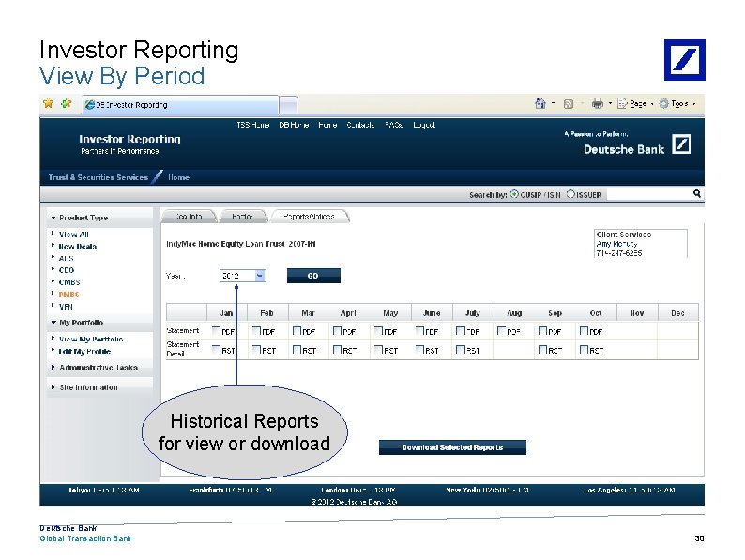Click the Dec column header

pos(678,313)
